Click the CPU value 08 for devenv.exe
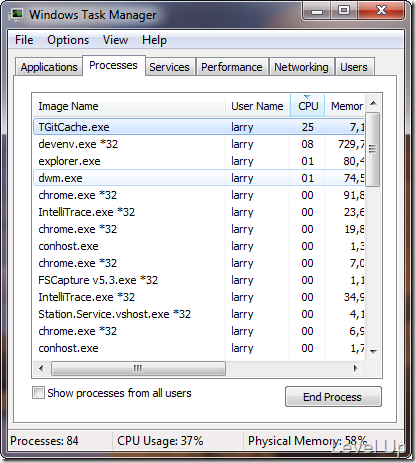The height and width of the screenshot is (463, 416). 307,144
